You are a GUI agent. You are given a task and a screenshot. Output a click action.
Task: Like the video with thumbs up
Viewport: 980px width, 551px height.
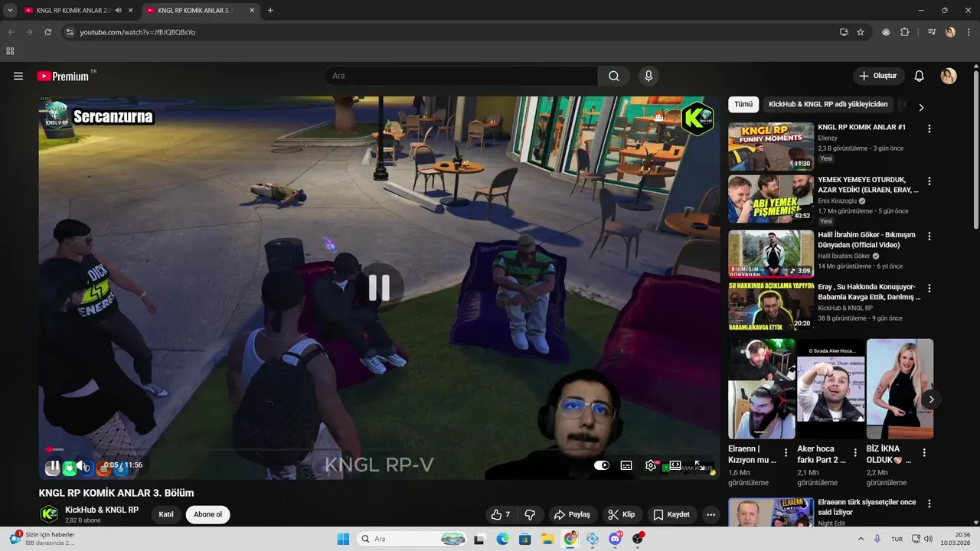tap(501, 514)
